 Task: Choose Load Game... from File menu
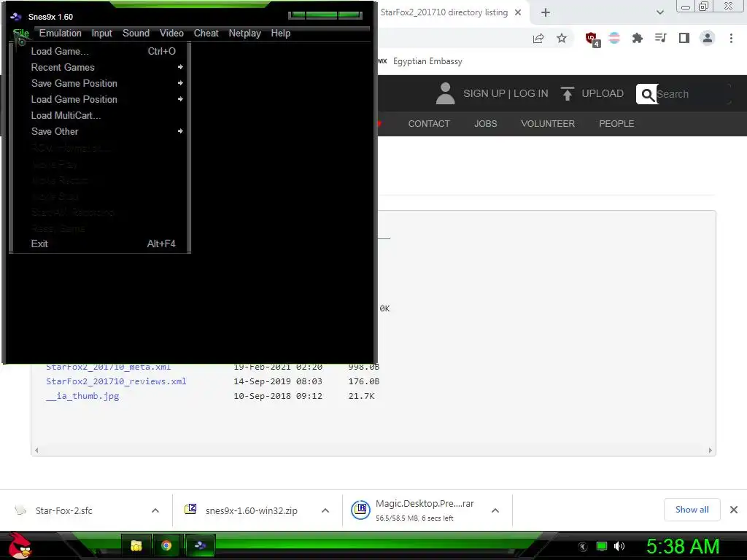(100, 52)
